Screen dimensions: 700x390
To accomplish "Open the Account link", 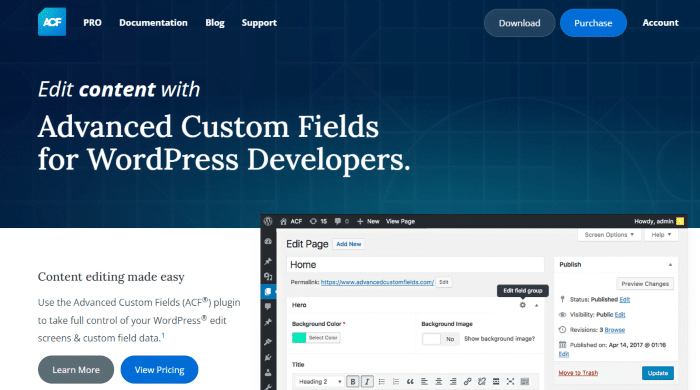I will point(660,23).
